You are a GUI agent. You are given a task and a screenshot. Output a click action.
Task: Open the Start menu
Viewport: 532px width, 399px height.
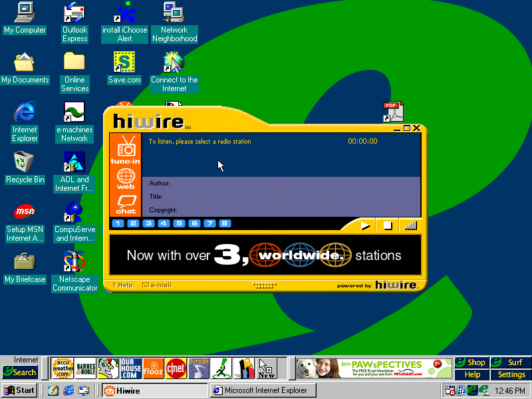19,390
